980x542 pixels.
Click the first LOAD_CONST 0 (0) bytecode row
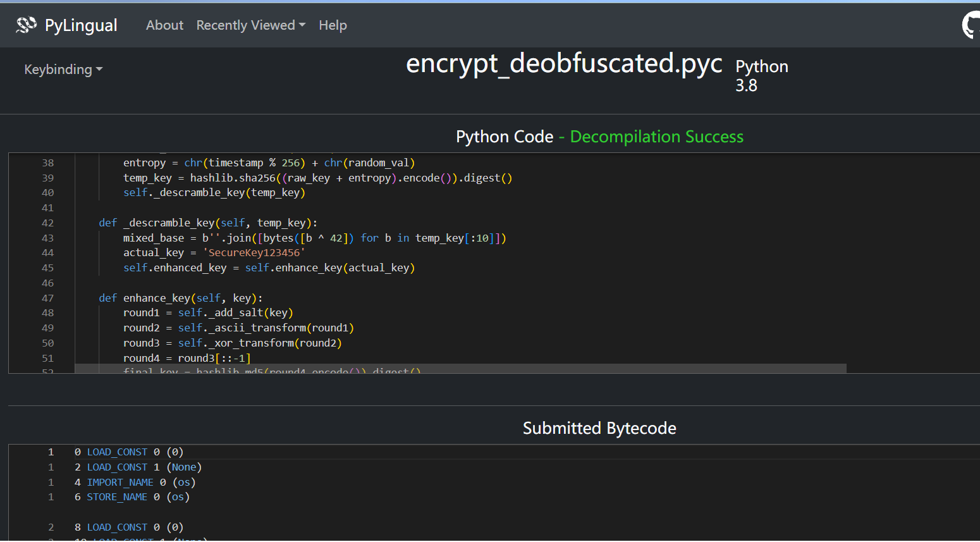(x=129, y=452)
